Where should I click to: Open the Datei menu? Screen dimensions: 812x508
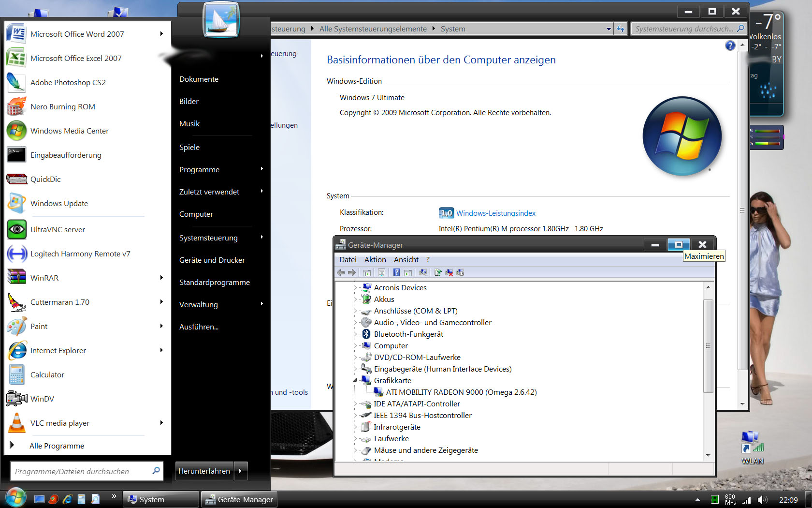point(348,260)
